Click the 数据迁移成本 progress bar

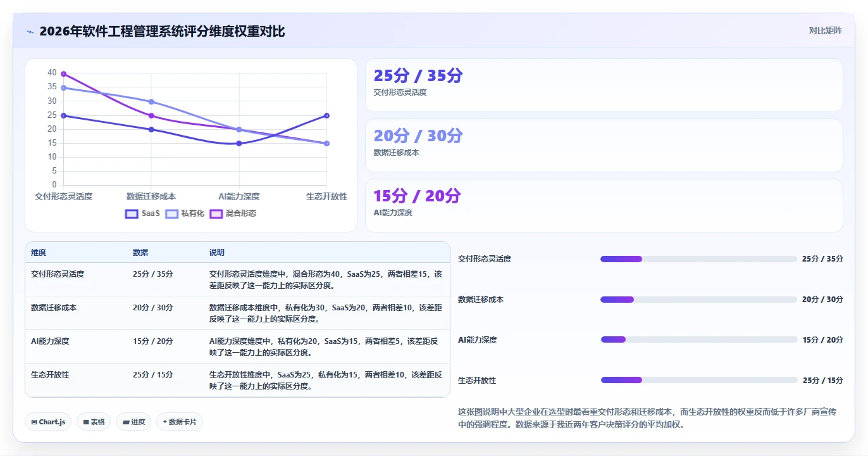(x=698, y=300)
